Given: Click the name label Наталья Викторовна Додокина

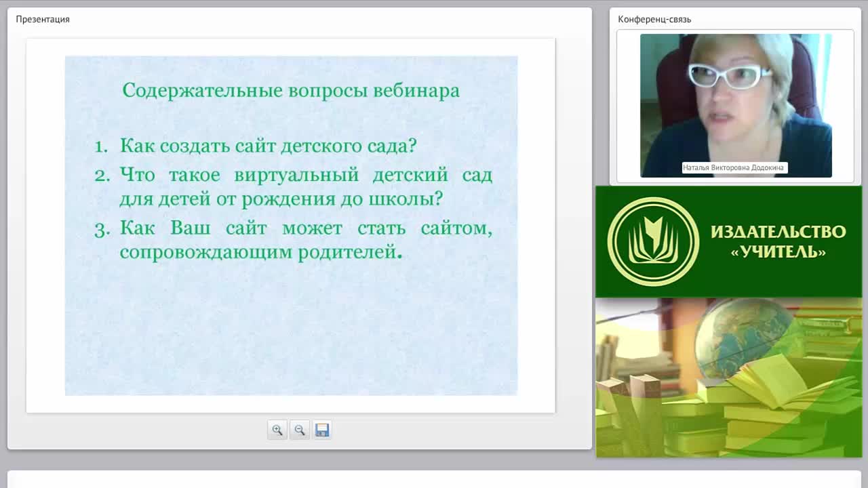Looking at the screenshot, I should [734, 167].
